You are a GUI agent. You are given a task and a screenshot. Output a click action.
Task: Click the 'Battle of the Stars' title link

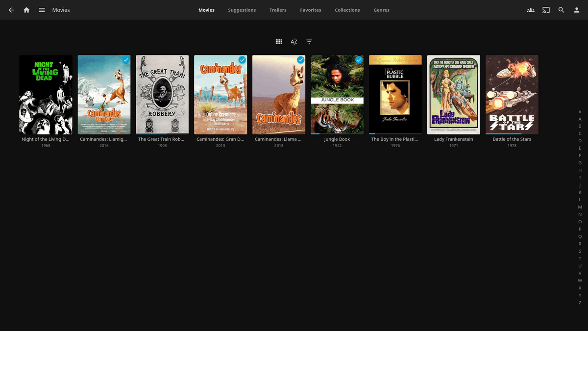(512, 139)
